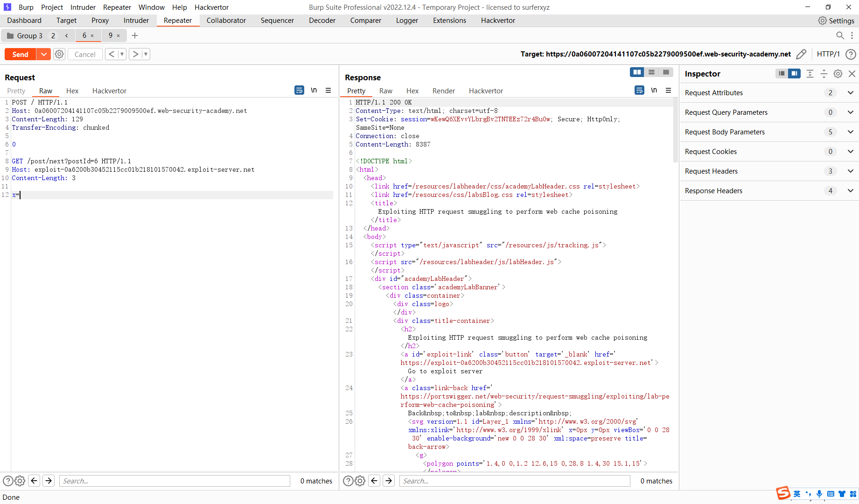This screenshot has height=504, width=859.
Task: Toggle HTTP/1 protocol selector
Action: 828,54
